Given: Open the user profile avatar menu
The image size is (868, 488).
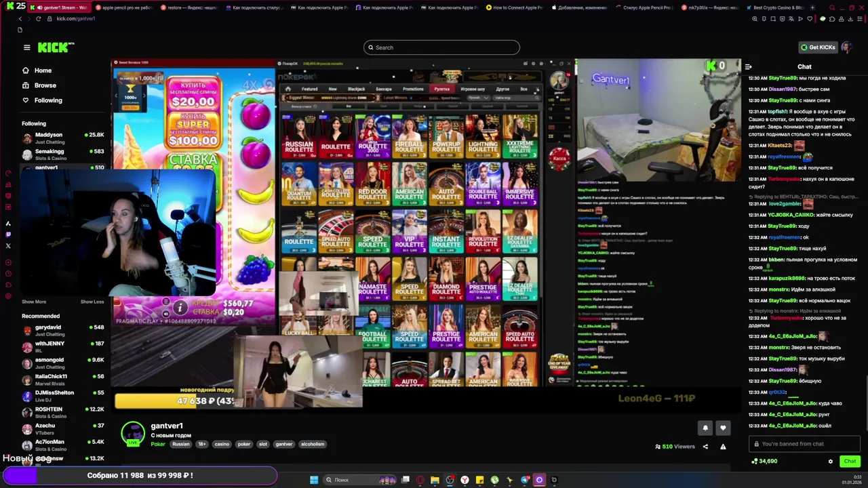Looking at the screenshot, I should click(x=846, y=47).
